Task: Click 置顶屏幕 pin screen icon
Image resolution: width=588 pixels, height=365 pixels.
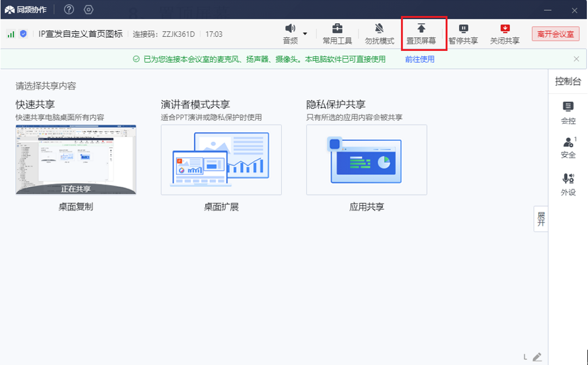Action: coord(421,29)
